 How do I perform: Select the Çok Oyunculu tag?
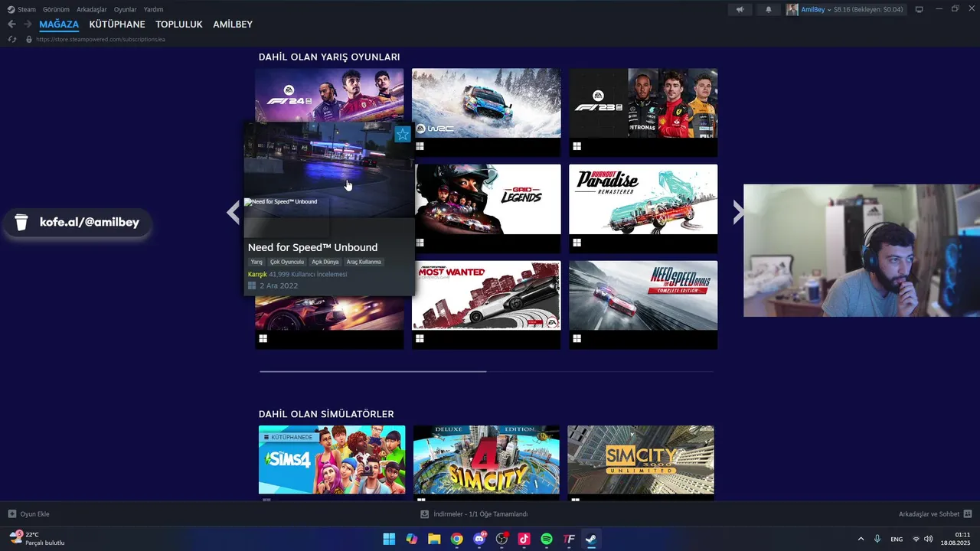coord(287,262)
